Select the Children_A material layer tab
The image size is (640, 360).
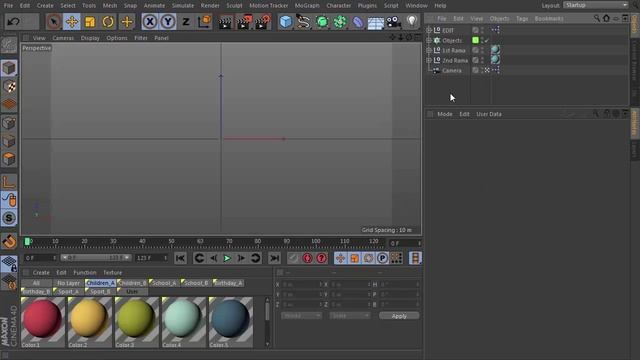click(x=100, y=283)
